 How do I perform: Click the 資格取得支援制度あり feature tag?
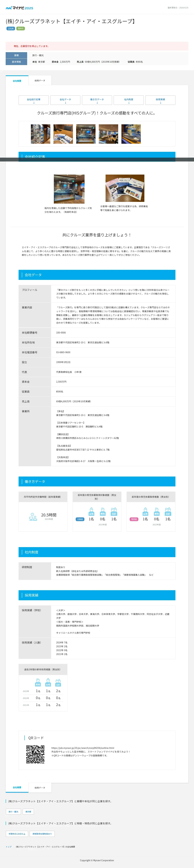point(42,834)
